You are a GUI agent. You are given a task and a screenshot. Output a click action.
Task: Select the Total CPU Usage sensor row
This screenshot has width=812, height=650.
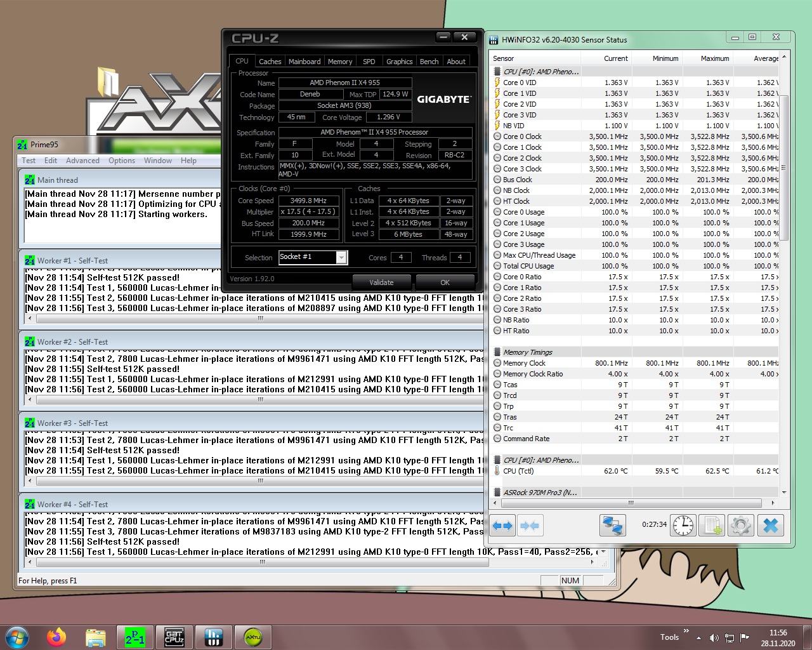coord(635,266)
